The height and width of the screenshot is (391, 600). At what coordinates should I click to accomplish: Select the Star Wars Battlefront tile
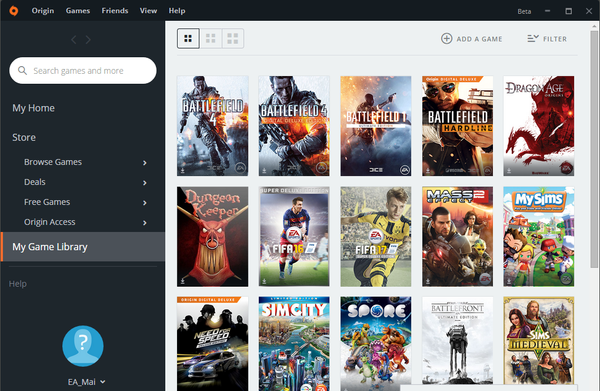[457, 340]
